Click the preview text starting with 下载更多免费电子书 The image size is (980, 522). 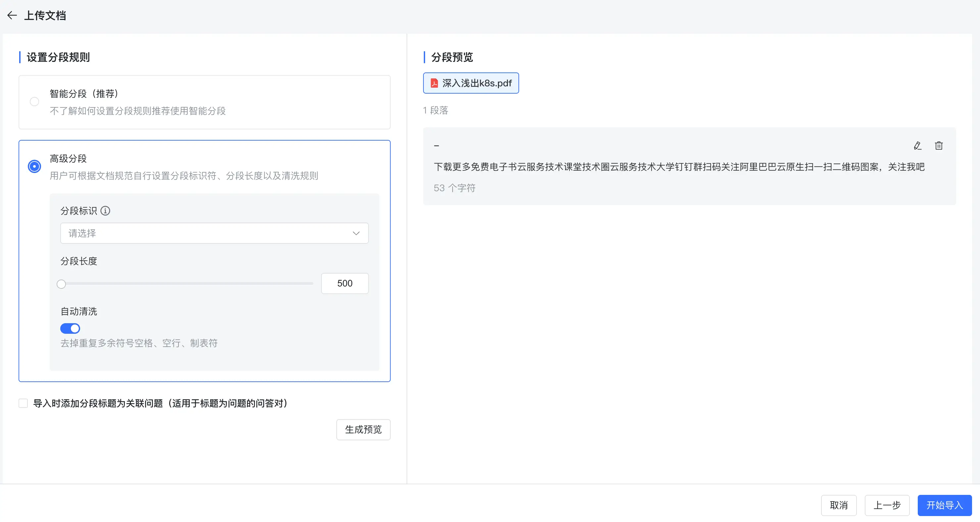(679, 167)
